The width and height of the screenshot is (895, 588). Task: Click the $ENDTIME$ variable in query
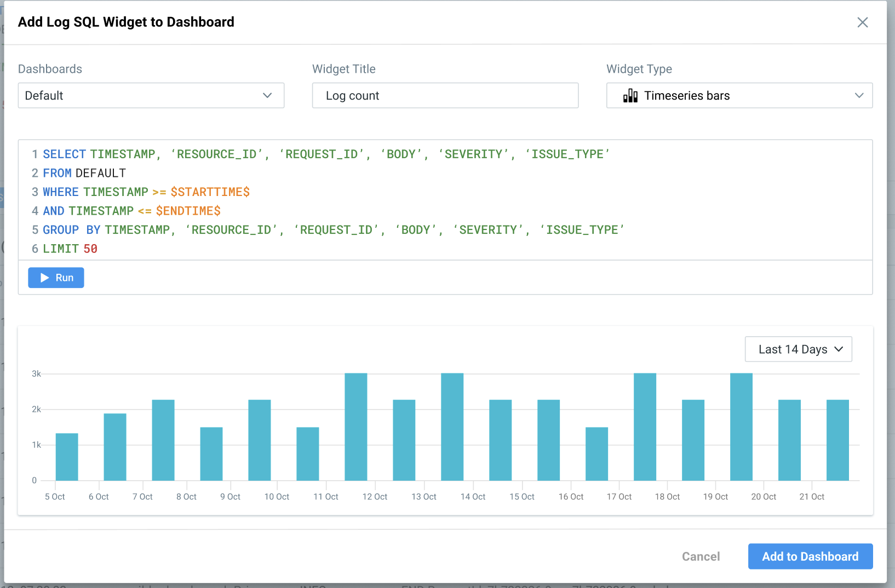pyautogui.click(x=188, y=211)
